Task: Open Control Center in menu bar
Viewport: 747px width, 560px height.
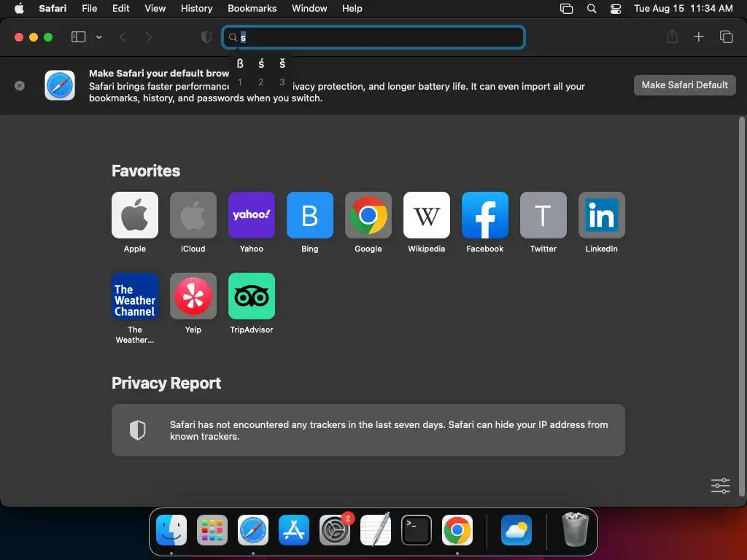Action: pos(616,9)
